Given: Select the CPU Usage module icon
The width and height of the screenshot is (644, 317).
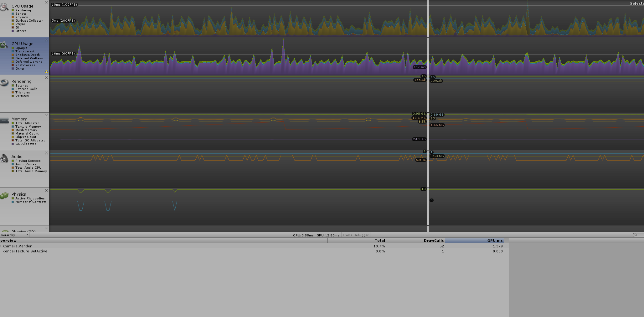Looking at the screenshot, I should point(4,7).
